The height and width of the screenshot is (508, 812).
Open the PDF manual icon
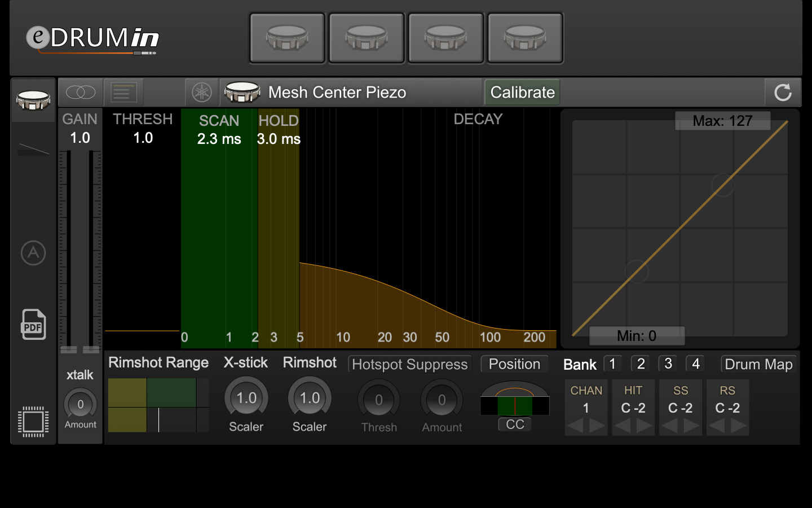[33, 324]
